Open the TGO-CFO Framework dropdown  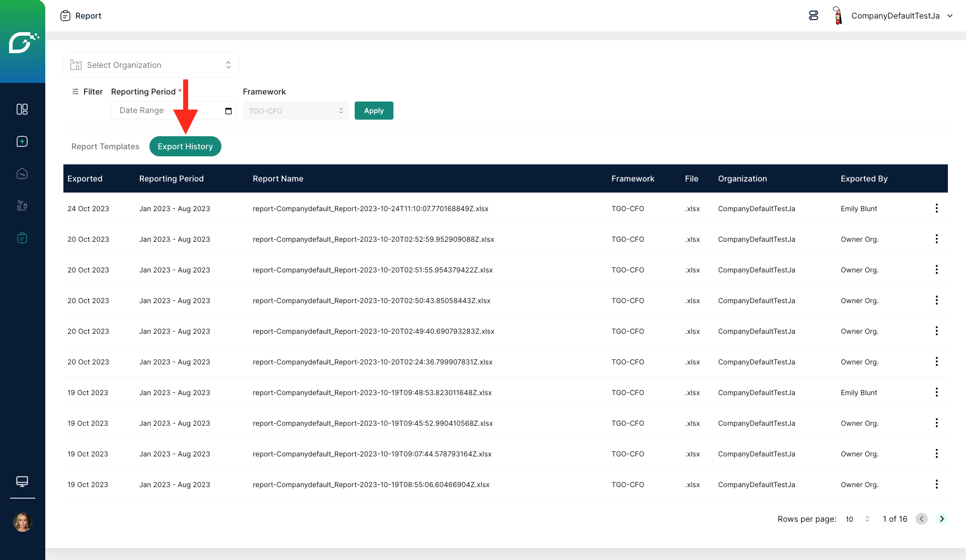point(295,111)
